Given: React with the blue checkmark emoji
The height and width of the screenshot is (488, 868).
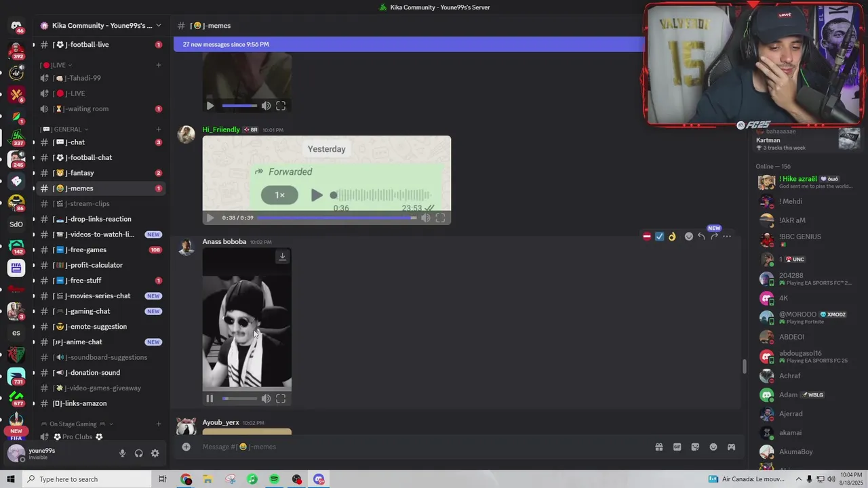Looking at the screenshot, I should click(x=659, y=237).
